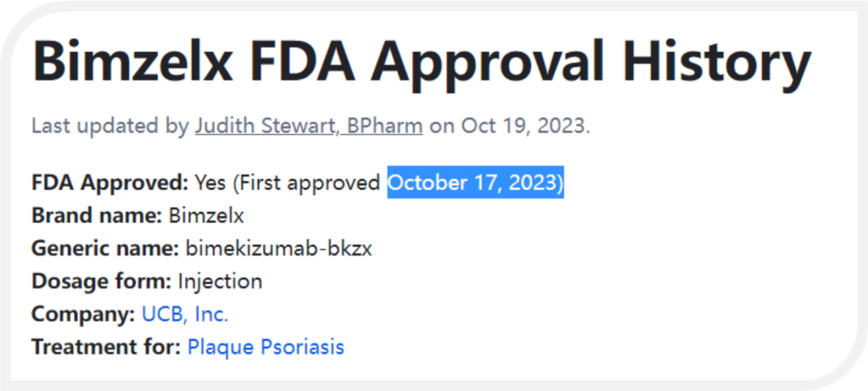The width and height of the screenshot is (868, 391).
Task: Click the 'First approved' text in parentheses
Action: (x=307, y=183)
